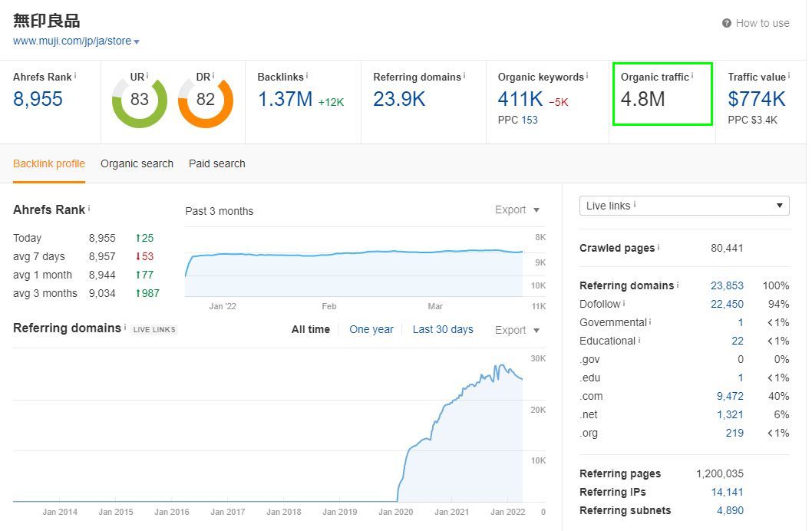Click the Ahrefs Rank line chart
The height and width of the screenshot is (531, 812).
tap(355, 262)
